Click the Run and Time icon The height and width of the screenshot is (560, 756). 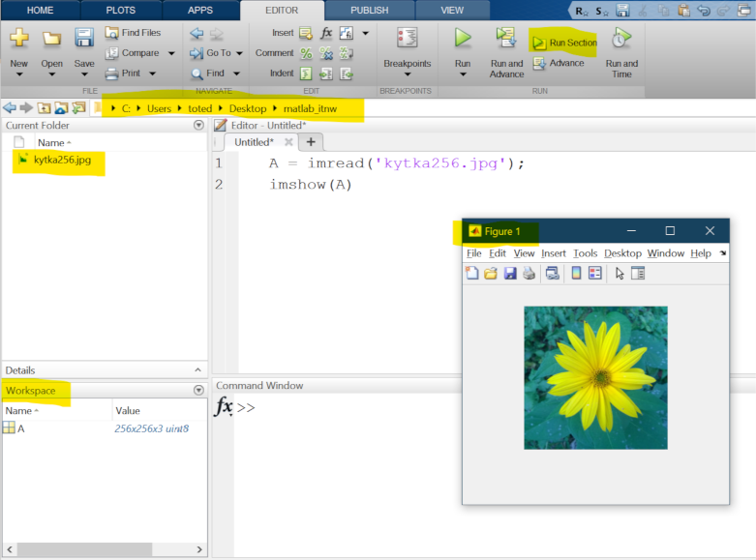click(621, 39)
